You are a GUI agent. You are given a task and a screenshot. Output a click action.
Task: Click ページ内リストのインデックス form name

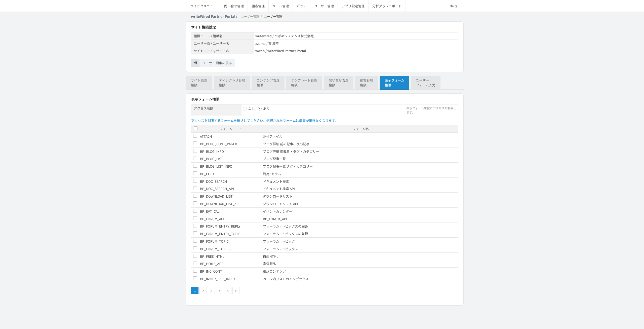[x=286, y=279]
